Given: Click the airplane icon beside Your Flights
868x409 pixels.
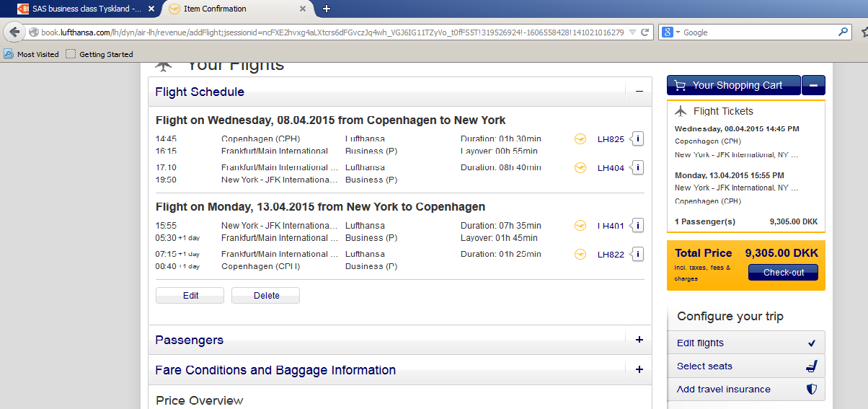Looking at the screenshot, I should tap(164, 66).
